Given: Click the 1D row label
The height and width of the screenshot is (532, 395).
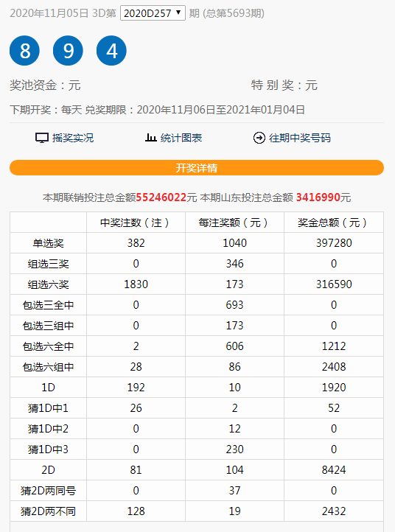Looking at the screenshot, I should (x=48, y=388).
